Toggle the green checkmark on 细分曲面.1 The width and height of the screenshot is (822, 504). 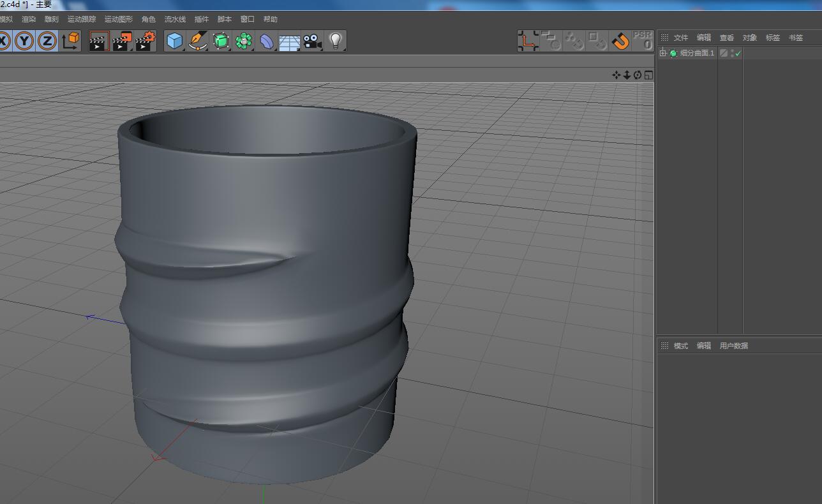point(738,54)
